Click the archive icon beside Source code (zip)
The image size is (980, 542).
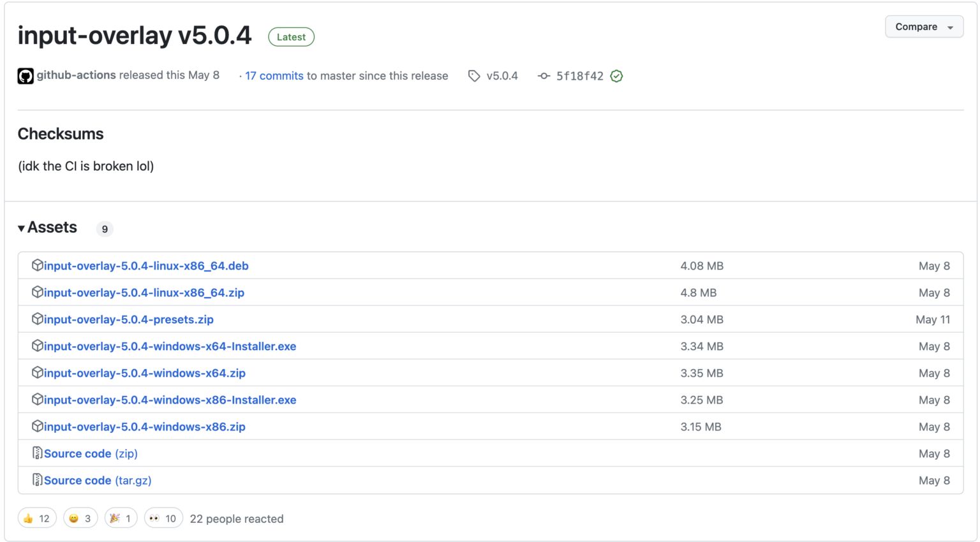38,453
